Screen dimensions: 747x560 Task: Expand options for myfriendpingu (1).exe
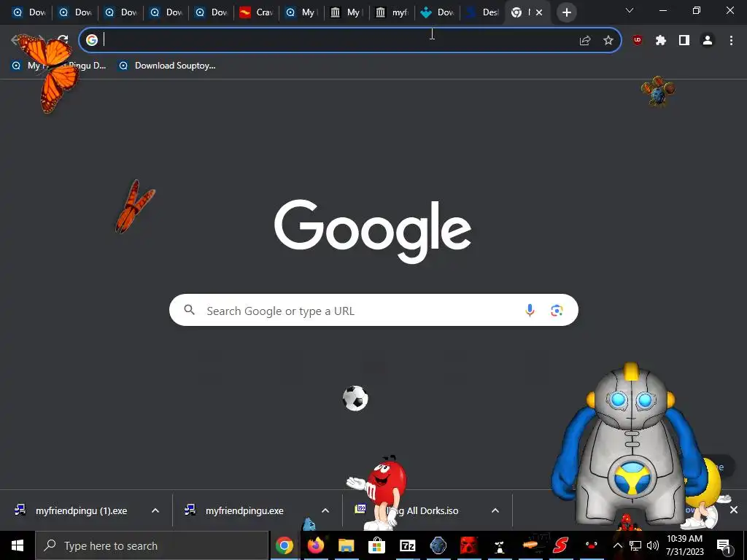pyautogui.click(x=155, y=510)
